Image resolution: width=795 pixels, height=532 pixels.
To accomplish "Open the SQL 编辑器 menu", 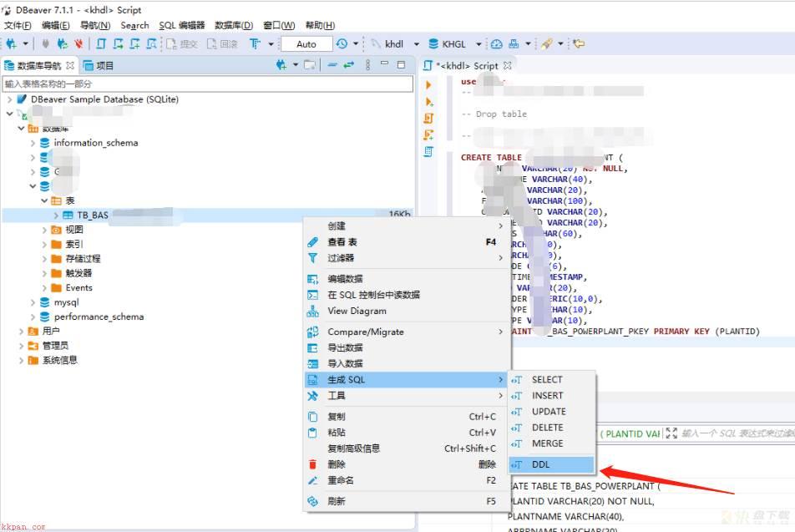I will 181,25.
